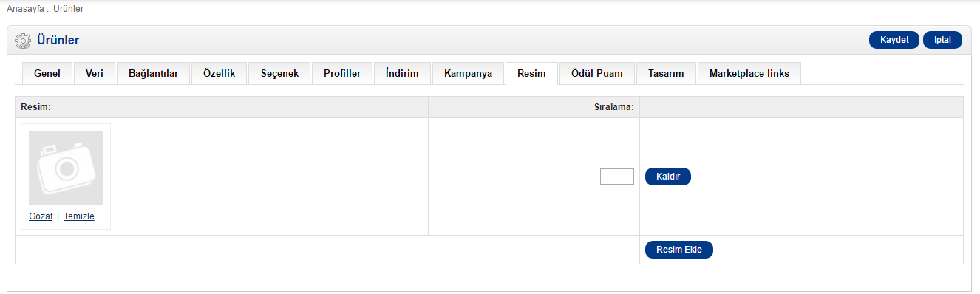Screen dimensions: 980x294
Task: Add a new image with Resim Ekle
Action: tap(679, 250)
